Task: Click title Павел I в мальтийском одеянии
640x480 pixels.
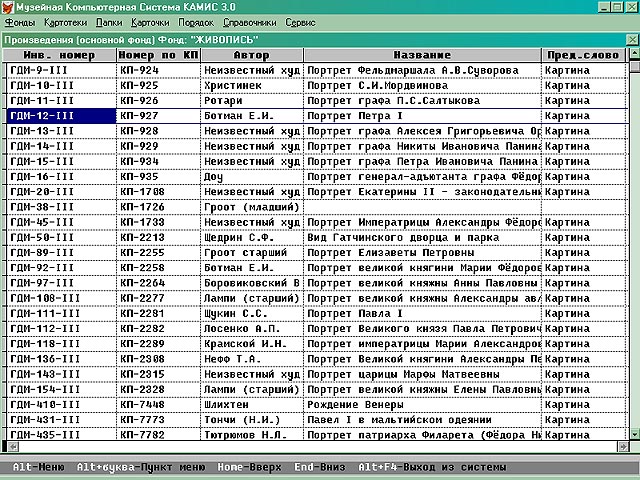Action: pyautogui.click(x=400, y=420)
